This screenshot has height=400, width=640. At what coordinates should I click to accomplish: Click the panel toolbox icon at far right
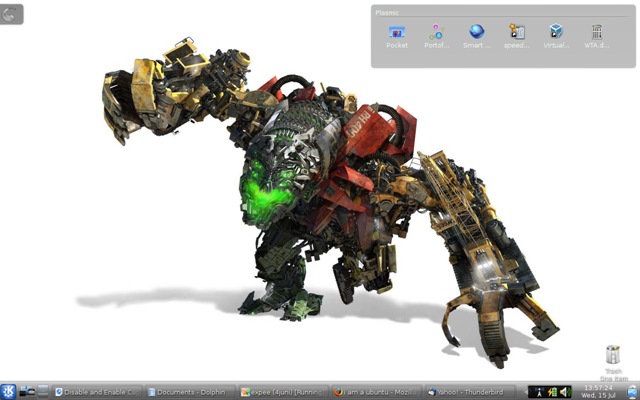click(633, 392)
